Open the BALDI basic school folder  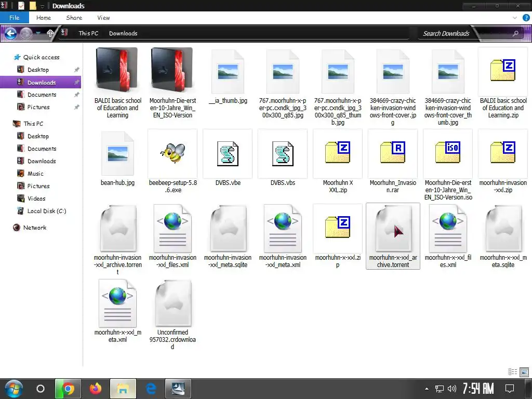(117, 83)
